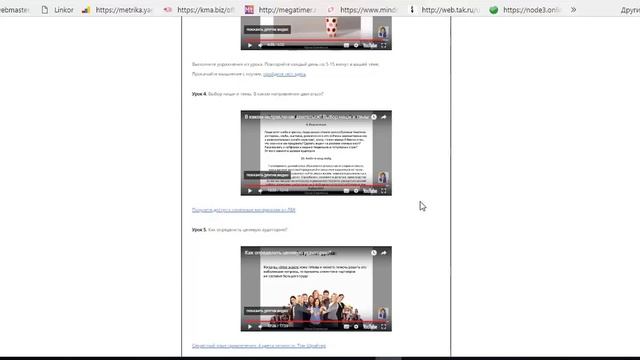640x360 pixels.
Task: Open the Linkor bookmark
Action: 58,10
